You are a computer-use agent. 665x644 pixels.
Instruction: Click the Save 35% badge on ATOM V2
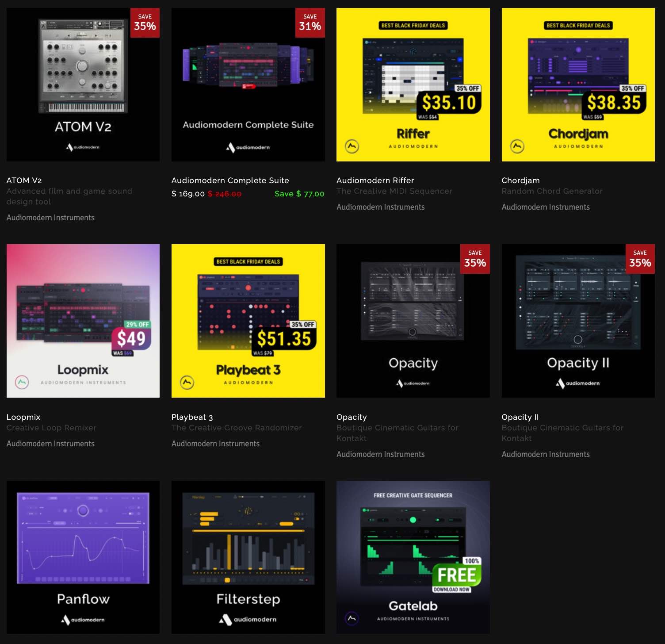145,23
